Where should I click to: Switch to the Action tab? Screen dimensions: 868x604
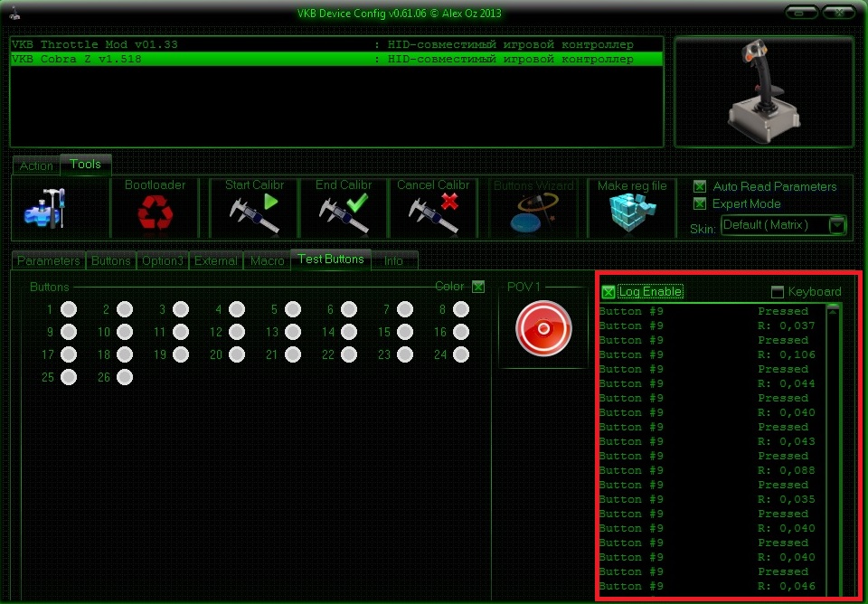(36, 165)
